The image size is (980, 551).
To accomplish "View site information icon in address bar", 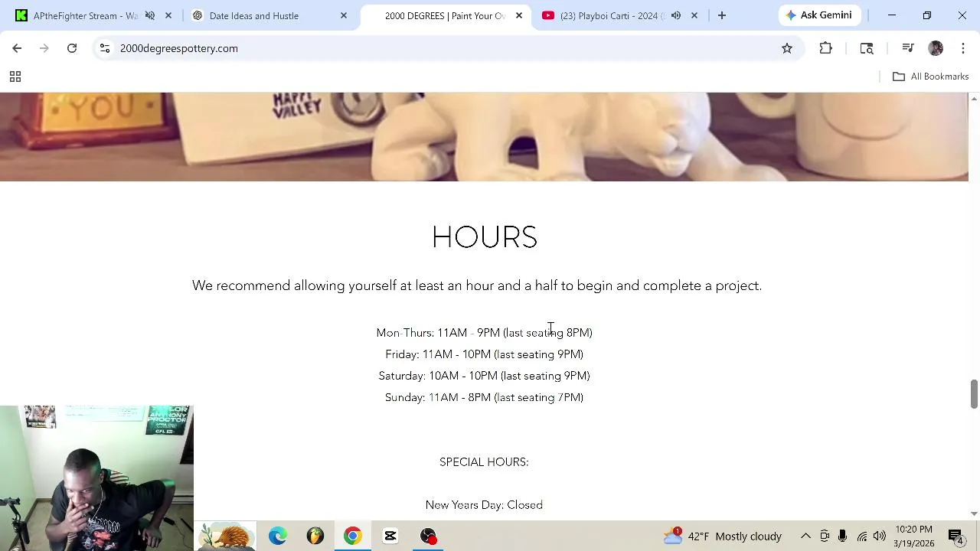I will (105, 48).
